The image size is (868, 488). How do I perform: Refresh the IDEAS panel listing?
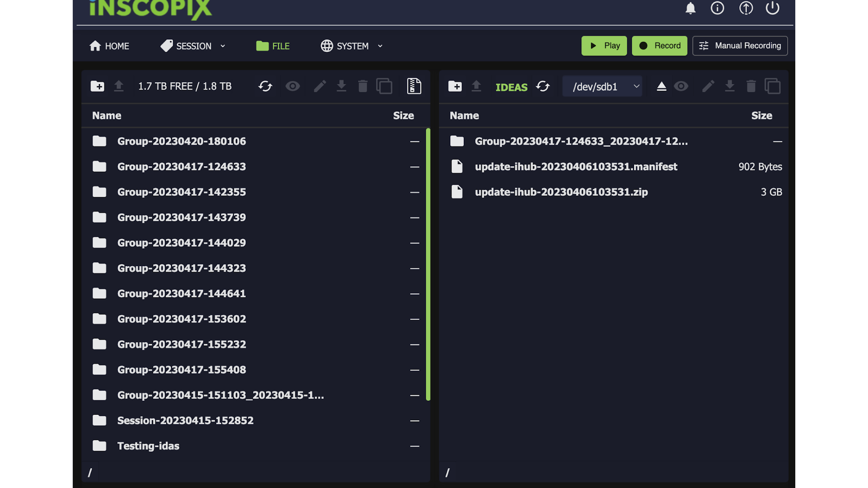[543, 86]
